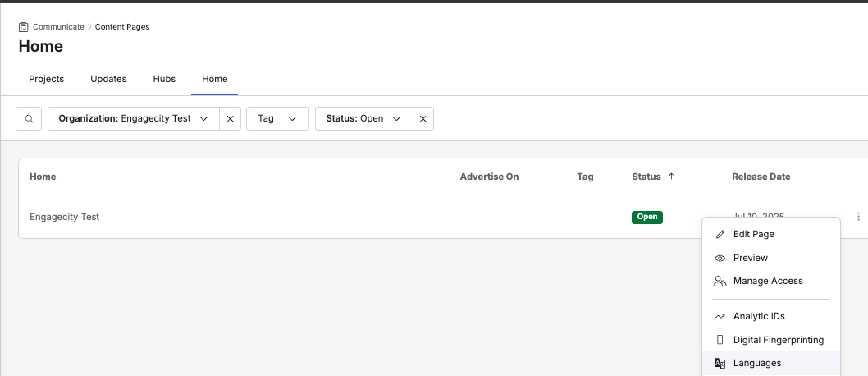Click the Digital Fingerprinting device icon
Screen dimensions: 868x376
point(720,340)
